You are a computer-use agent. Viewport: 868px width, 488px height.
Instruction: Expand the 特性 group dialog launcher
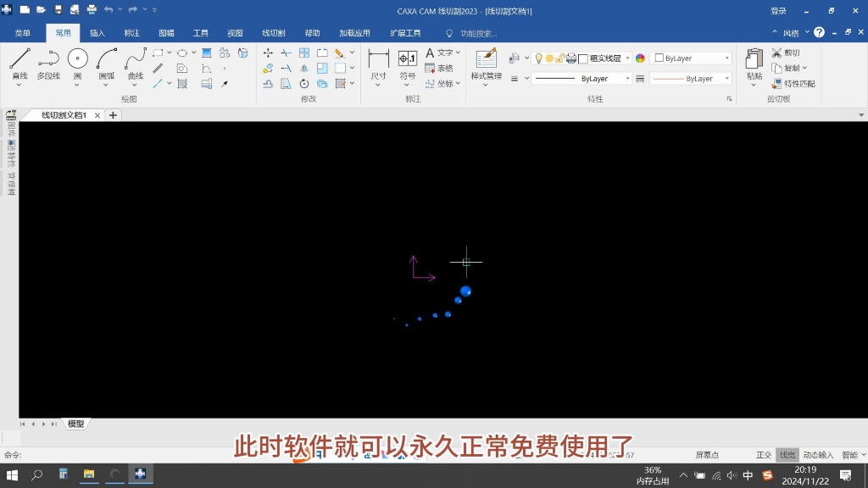point(729,99)
